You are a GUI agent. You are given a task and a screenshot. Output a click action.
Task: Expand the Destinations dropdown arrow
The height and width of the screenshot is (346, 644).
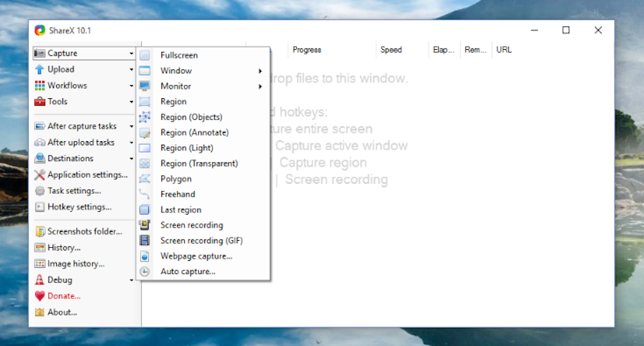132,158
